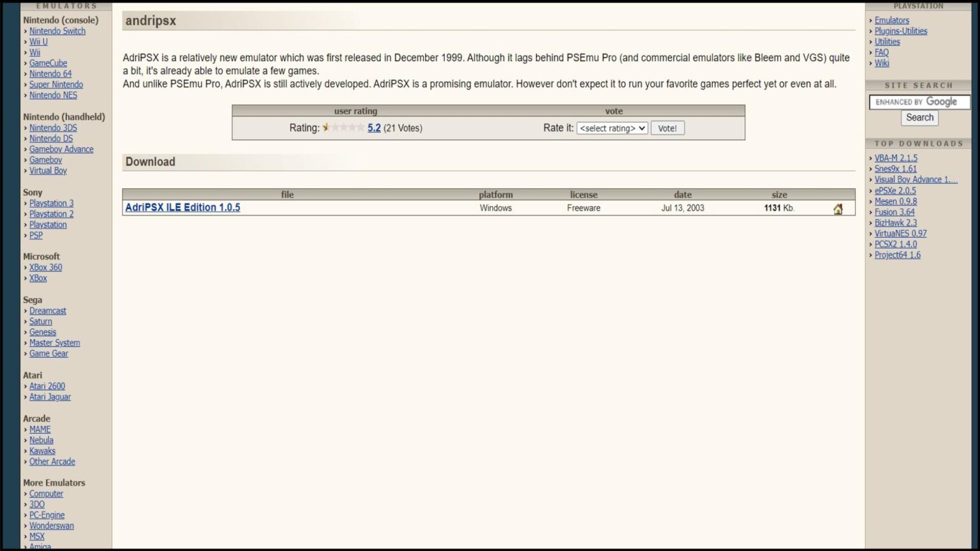Click the Search button
The image size is (980, 551).
919,117
